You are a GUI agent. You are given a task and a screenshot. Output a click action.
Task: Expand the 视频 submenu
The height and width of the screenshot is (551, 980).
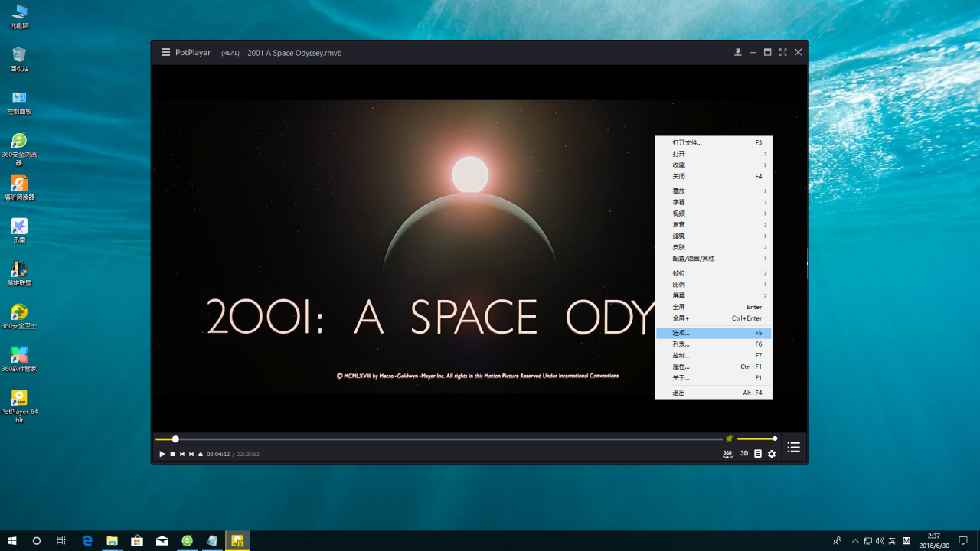(x=714, y=214)
